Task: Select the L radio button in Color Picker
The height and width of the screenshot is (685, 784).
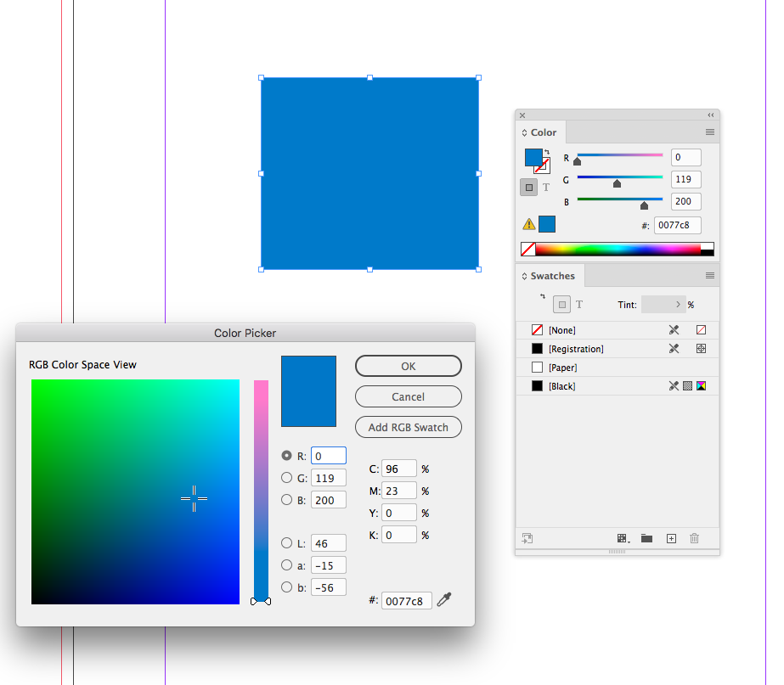Action: point(287,542)
